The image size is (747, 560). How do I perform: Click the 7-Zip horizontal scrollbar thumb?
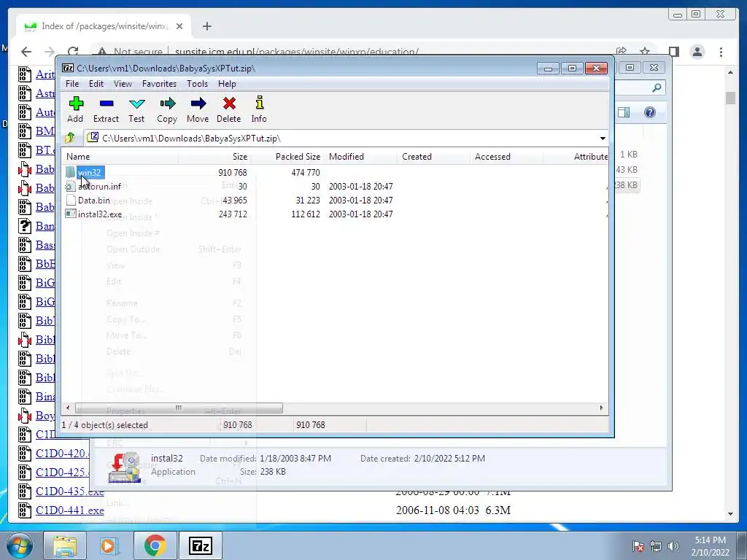point(179,408)
